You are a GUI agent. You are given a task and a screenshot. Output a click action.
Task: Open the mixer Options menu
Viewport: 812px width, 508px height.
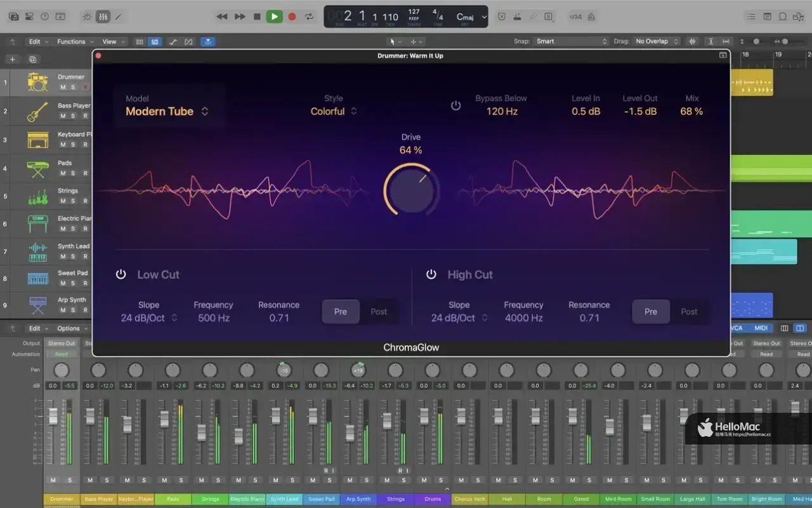pyautogui.click(x=72, y=328)
